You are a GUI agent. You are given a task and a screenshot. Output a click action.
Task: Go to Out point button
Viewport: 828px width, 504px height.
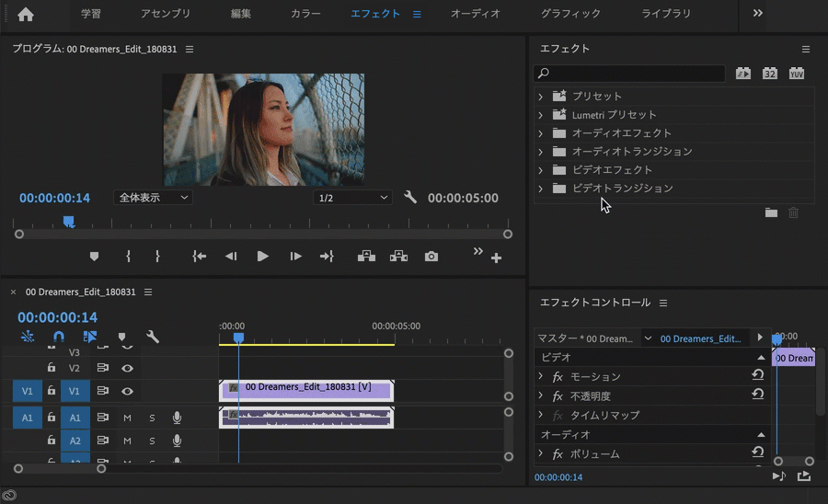point(327,257)
